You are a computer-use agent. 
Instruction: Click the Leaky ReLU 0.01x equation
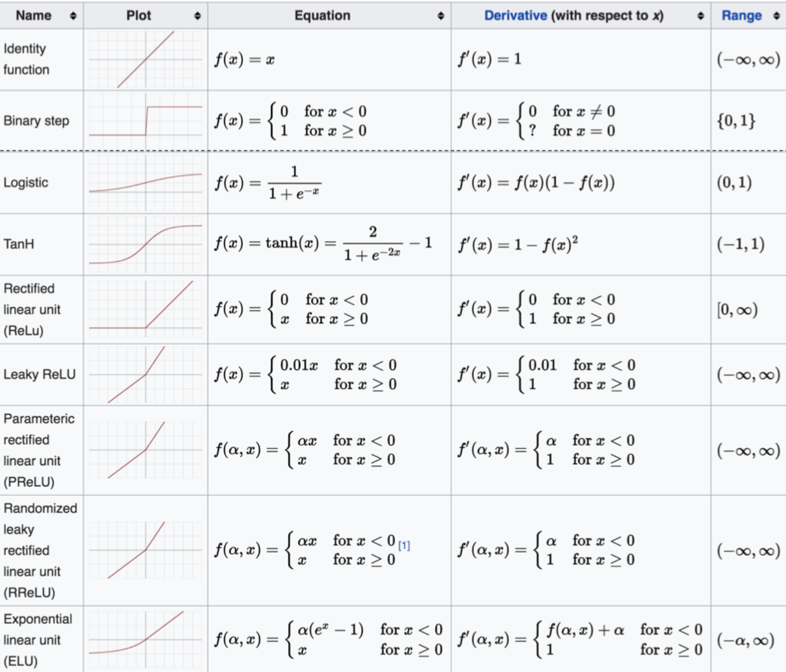pos(306,374)
